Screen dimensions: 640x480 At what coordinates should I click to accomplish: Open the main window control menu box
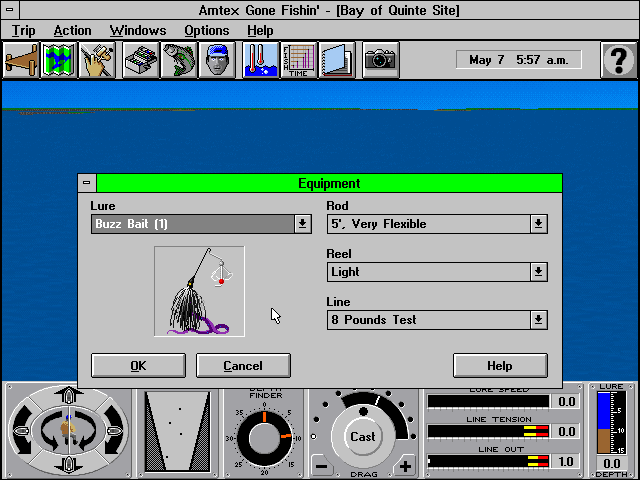(x=10, y=10)
